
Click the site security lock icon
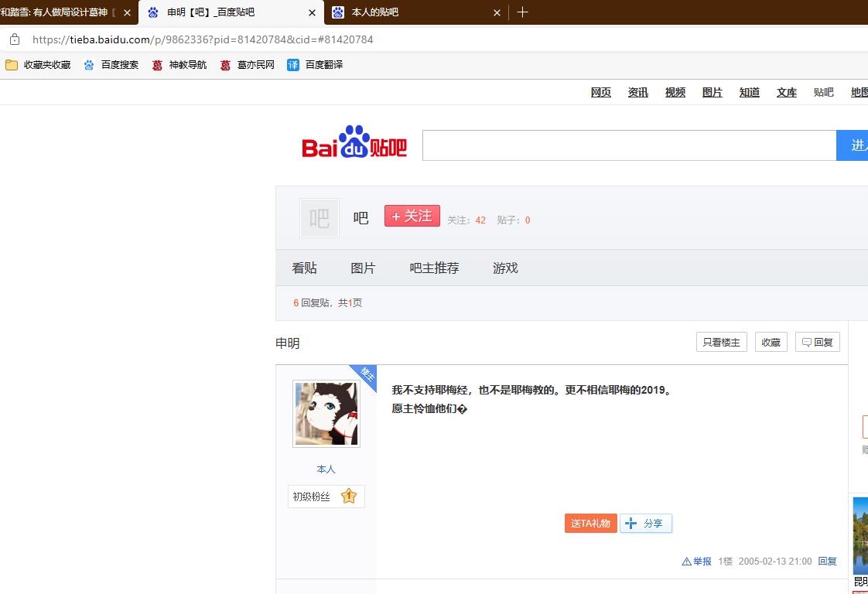click(x=15, y=39)
